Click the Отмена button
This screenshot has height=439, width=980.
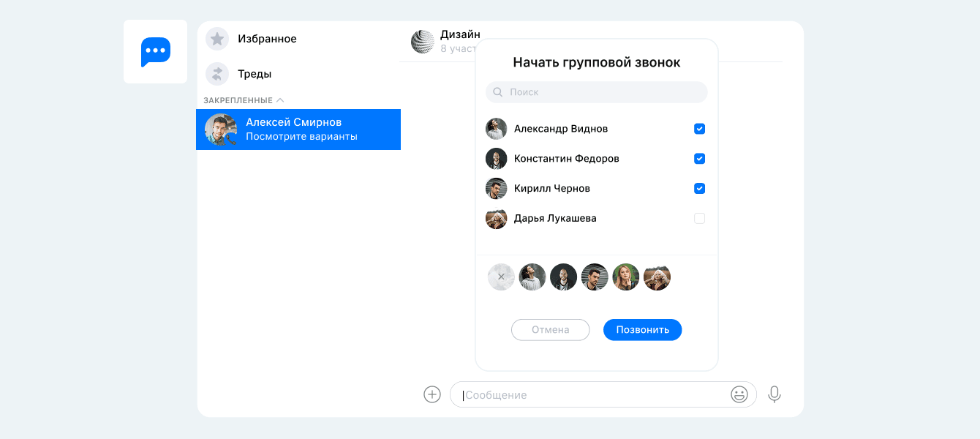click(x=551, y=330)
